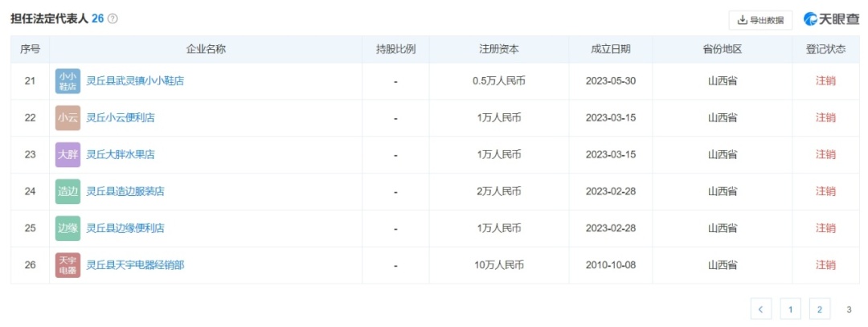Open 灵丘县边缘便利店 company link
Screen dimensions: 868x327
pos(125,228)
